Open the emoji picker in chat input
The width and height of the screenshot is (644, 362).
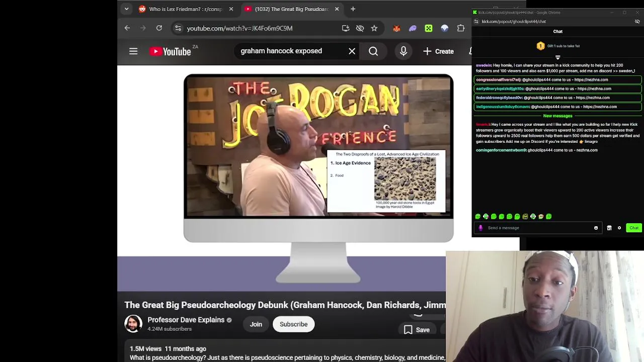(596, 228)
